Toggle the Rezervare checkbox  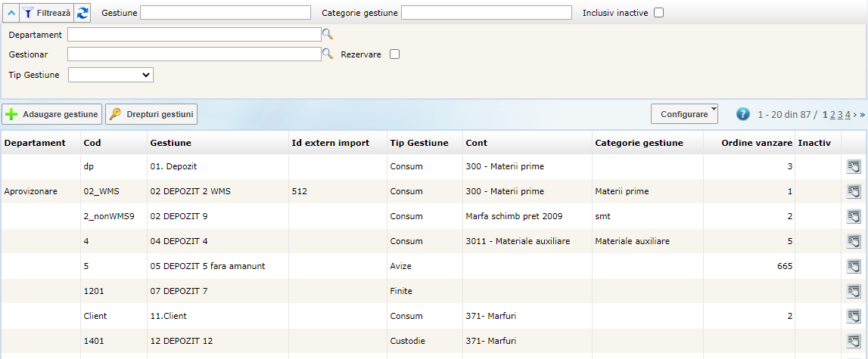(x=394, y=54)
